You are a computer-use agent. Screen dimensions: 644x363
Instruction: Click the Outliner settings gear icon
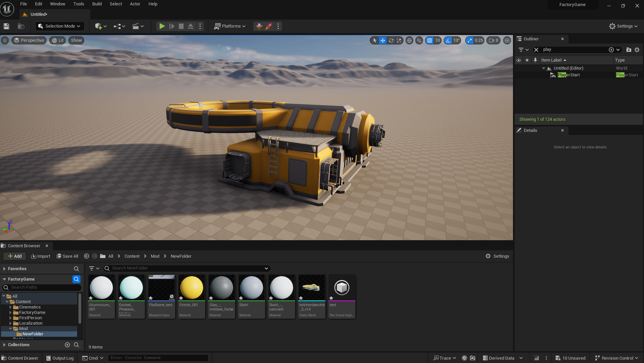[x=637, y=50]
